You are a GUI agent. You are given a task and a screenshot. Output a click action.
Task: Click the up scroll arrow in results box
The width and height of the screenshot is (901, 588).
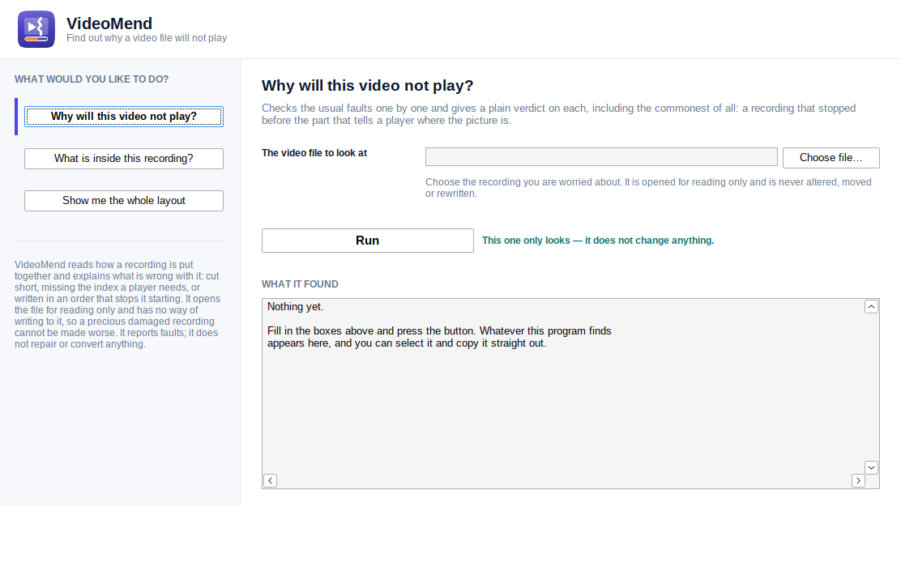(x=871, y=307)
